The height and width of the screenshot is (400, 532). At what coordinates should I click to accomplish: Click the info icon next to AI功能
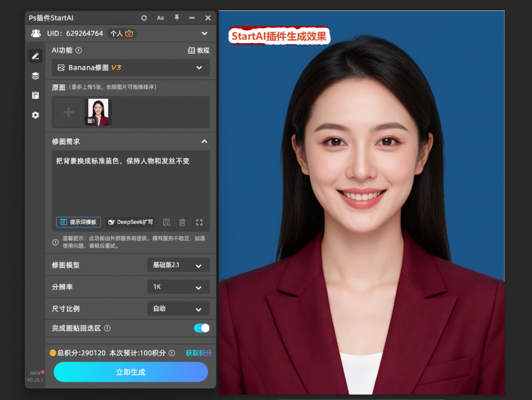click(x=79, y=50)
